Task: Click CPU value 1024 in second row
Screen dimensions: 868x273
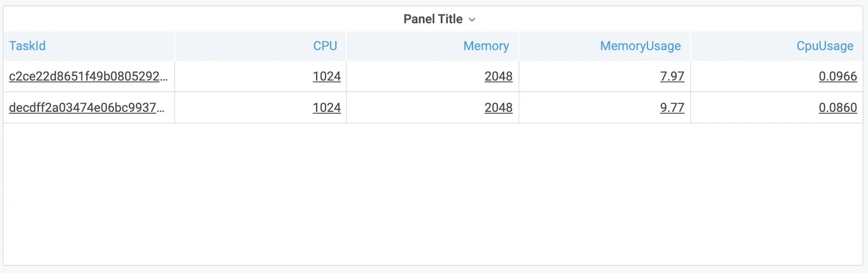Action: 327,107
